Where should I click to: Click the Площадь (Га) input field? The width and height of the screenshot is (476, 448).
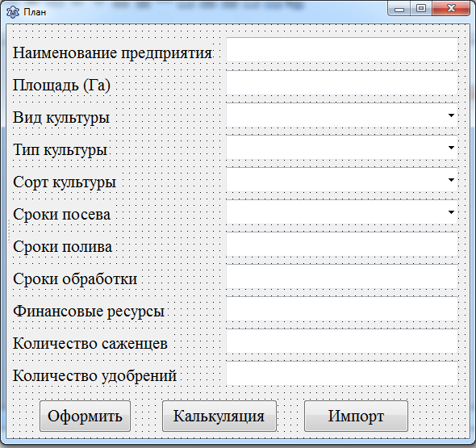point(342,83)
